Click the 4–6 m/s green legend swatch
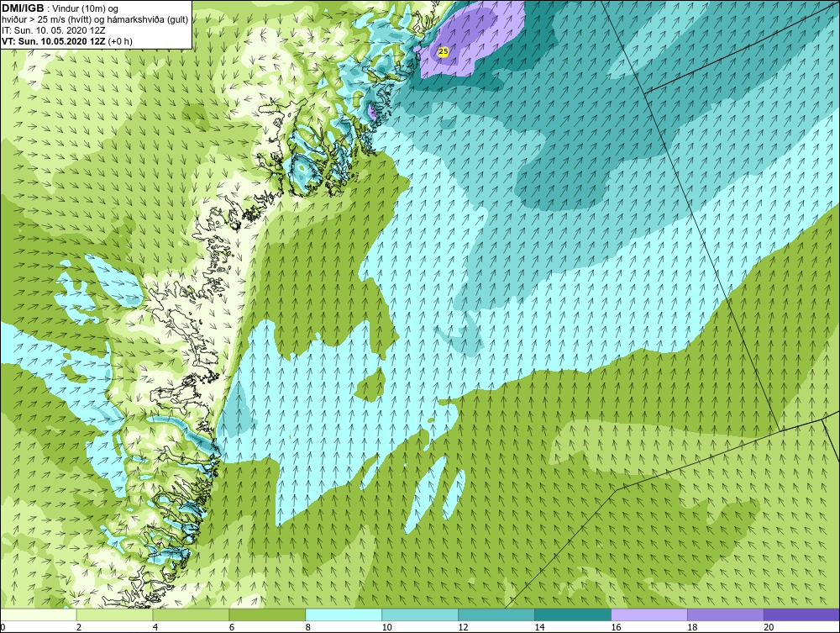Viewport: 840px width, 633px height. [x=191, y=615]
